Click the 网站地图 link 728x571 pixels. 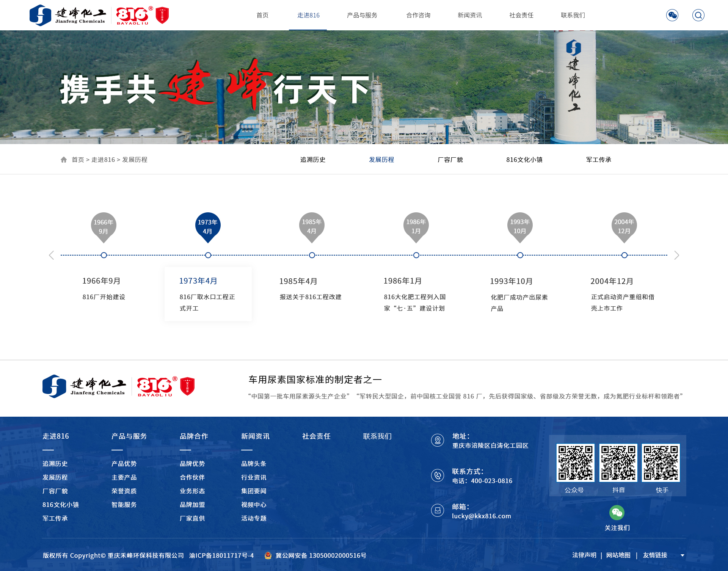[x=618, y=555]
